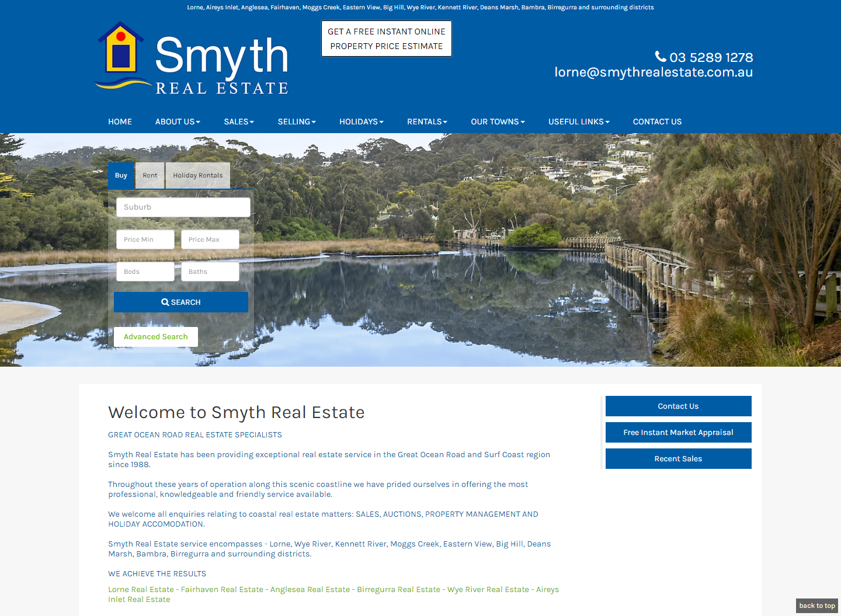Viewport: 841px width, 616px height.
Task: Expand the Useful Links dropdown menu
Action: pos(579,121)
